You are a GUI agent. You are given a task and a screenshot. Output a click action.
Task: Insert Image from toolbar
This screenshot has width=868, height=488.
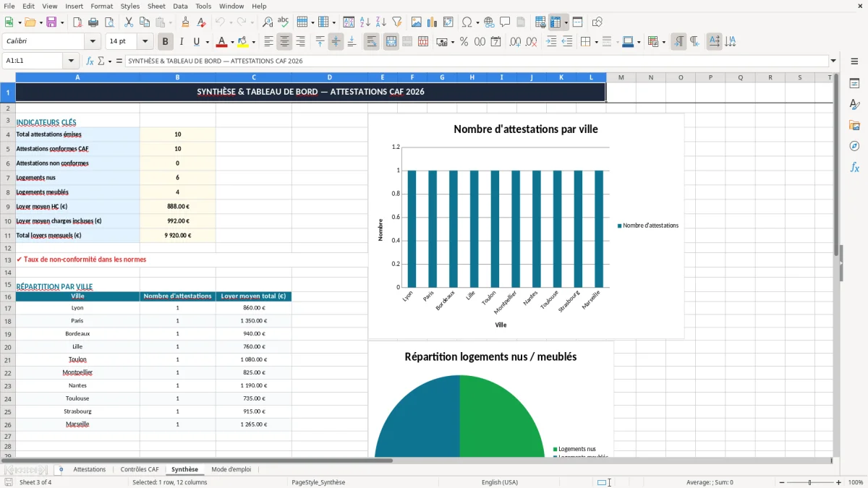pyautogui.click(x=417, y=22)
